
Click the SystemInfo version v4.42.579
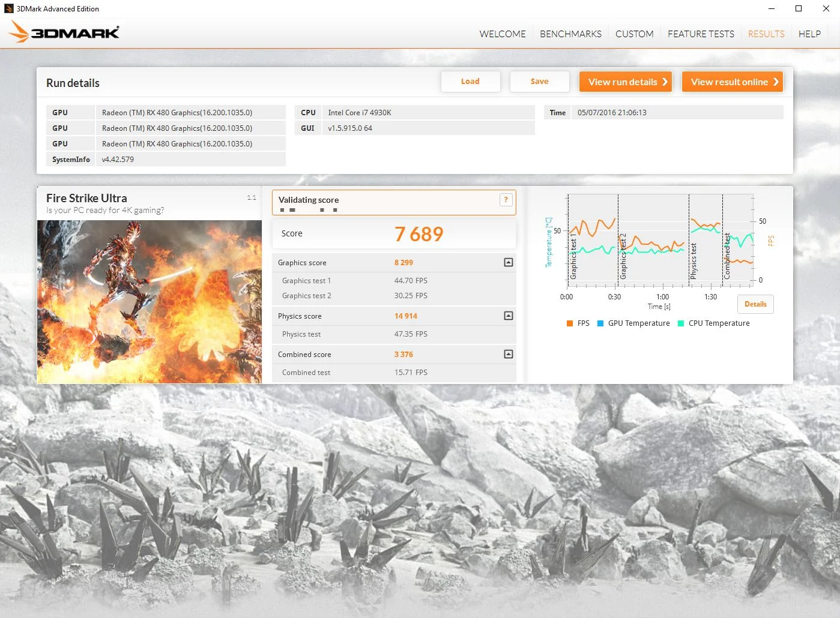[x=118, y=160]
